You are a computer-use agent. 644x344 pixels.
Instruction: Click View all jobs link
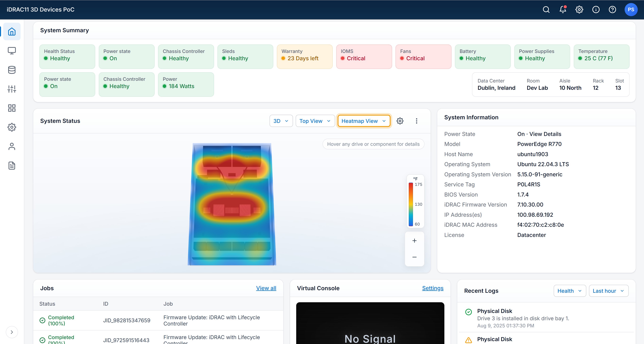[x=266, y=288]
